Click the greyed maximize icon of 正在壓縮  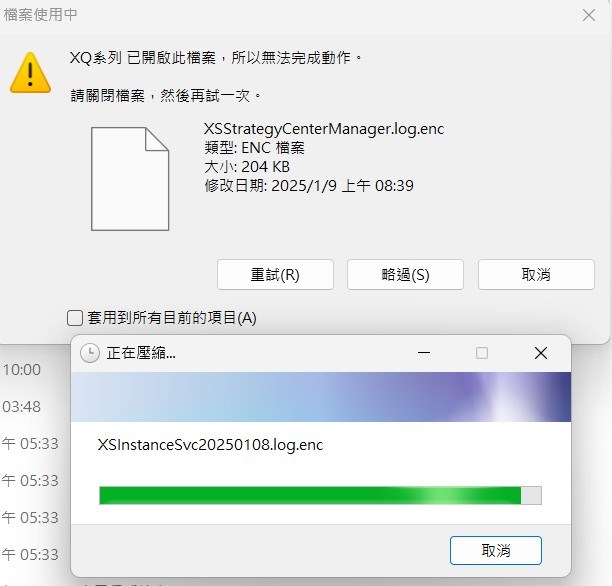click(482, 353)
